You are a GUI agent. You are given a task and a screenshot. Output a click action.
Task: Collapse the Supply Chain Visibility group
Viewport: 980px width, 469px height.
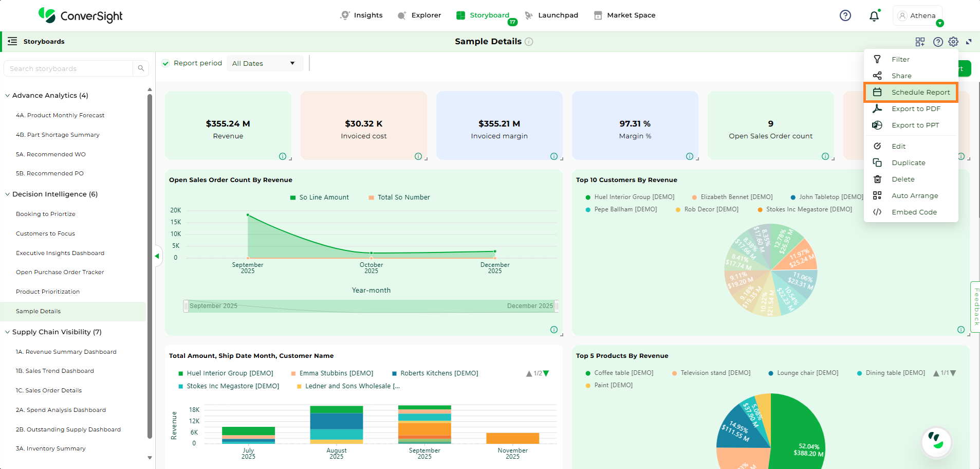click(8, 332)
